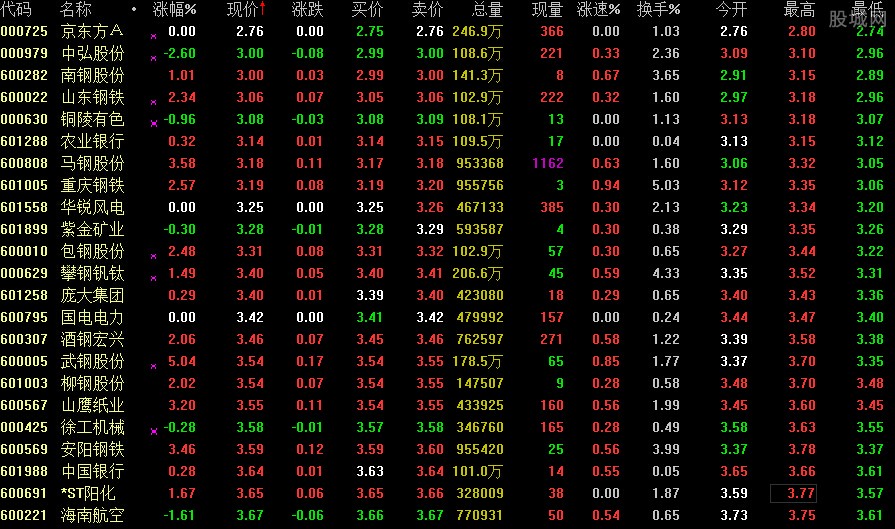Click stock code 000725
The width and height of the screenshot is (895, 529).
pyautogui.click(x=25, y=31)
